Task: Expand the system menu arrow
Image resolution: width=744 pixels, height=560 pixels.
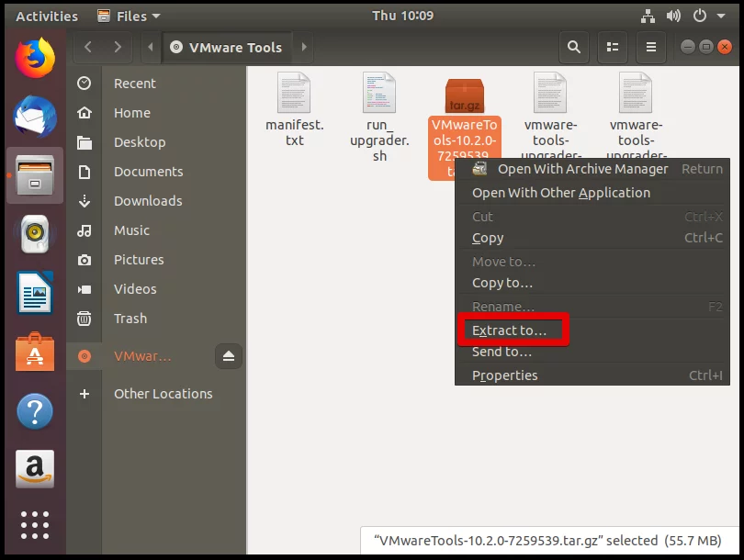Action: tap(721, 17)
